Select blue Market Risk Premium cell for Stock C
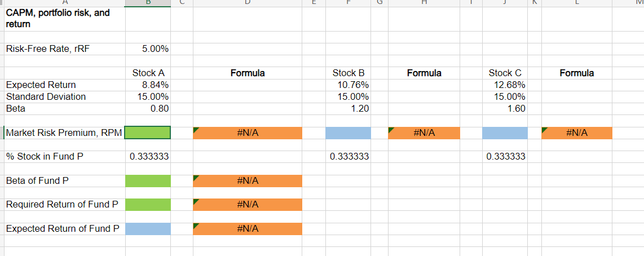This screenshot has height=256, width=644. click(505, 133)
